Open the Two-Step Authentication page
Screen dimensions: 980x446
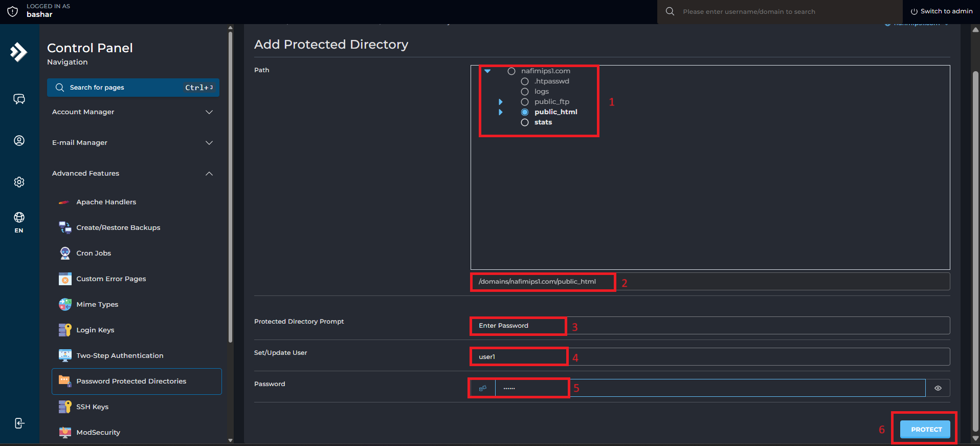[x=120, y=355]
